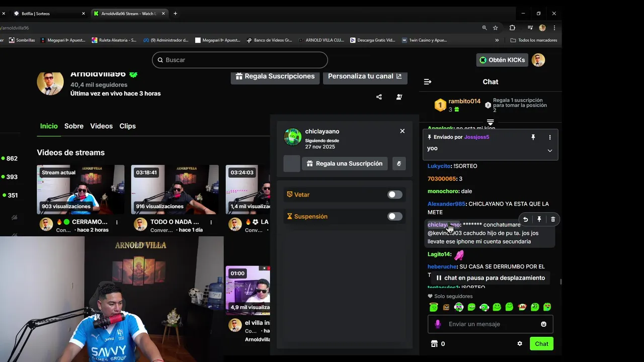This screenshot has width=644, height=362.
Task: Collapse the leaderboard with the arrow below rambito014
Action: (490, 122)
